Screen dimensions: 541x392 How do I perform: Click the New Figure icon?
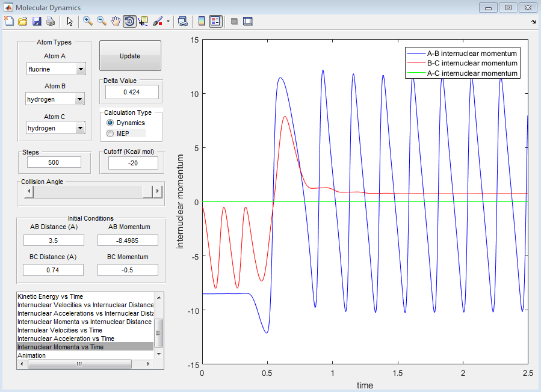[9, 21]
